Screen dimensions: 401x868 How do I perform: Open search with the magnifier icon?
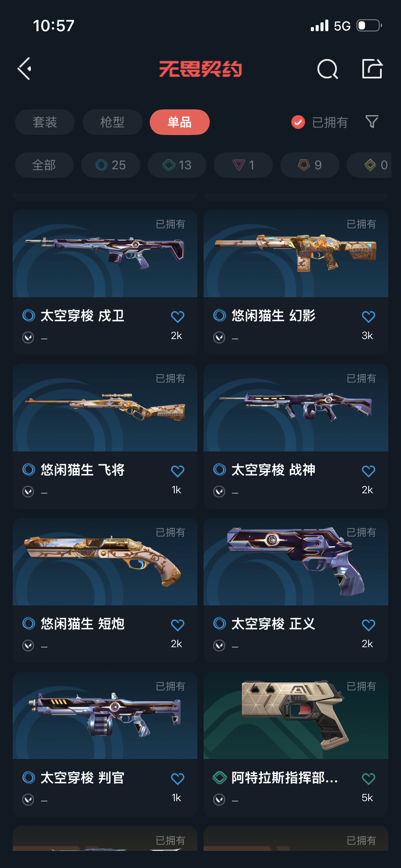click(327, 69)
